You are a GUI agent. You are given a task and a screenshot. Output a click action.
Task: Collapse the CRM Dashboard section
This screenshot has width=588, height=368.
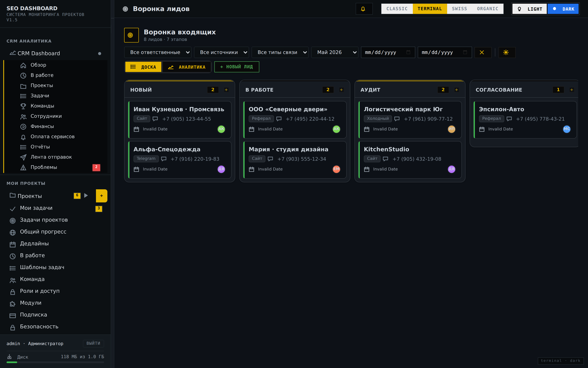(55, 53)
